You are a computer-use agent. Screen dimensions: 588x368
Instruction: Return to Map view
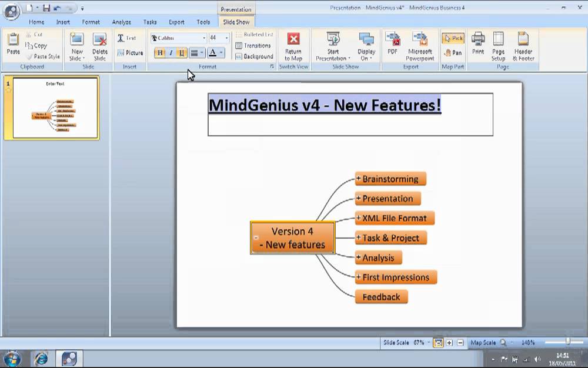pos(293,46)
